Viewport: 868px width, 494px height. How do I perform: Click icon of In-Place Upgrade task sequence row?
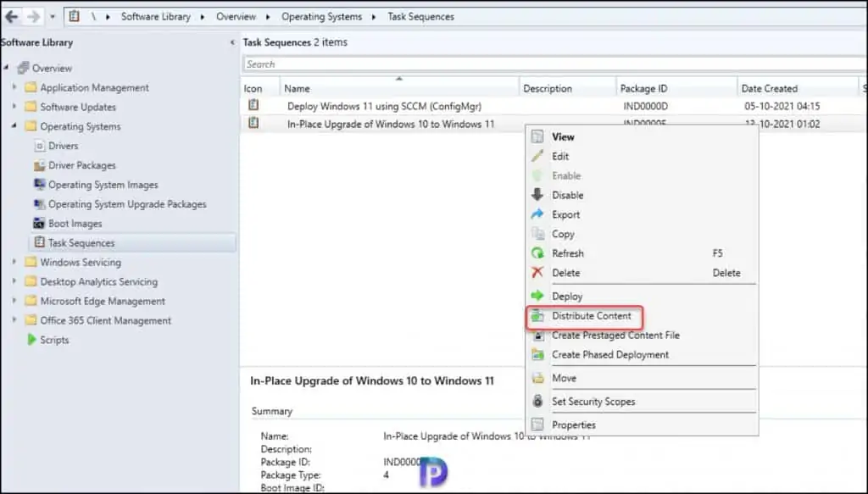tap(253, 124)
